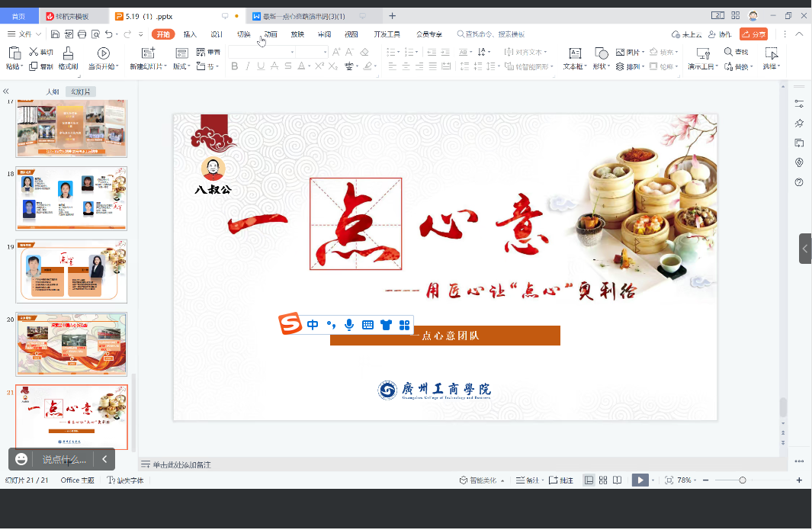Open the font name combo box
The image size is (812, 530).
[x=261, y=52]
